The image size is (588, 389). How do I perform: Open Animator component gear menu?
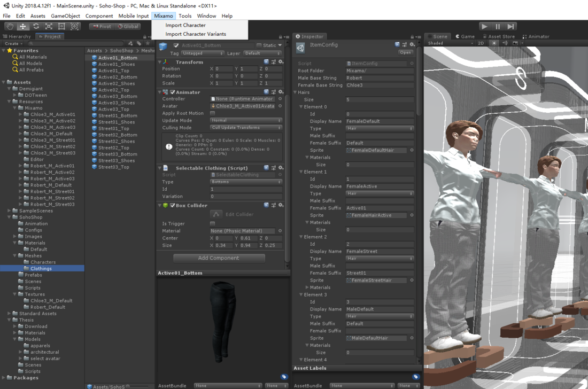(281, 92)
